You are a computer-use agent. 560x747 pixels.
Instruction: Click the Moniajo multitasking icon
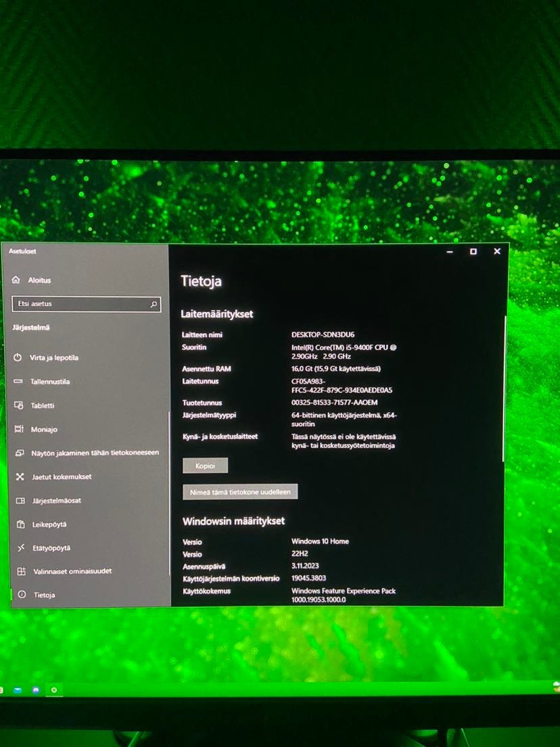(x=19, y=429)
